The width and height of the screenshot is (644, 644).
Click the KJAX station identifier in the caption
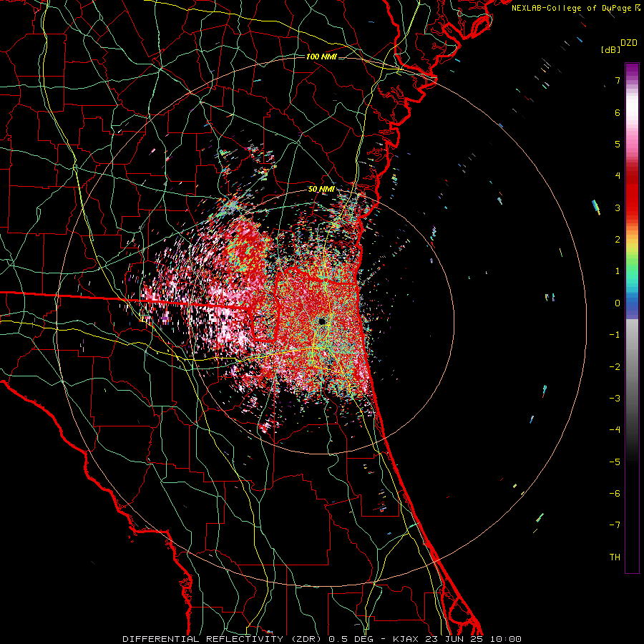point(406,639)
